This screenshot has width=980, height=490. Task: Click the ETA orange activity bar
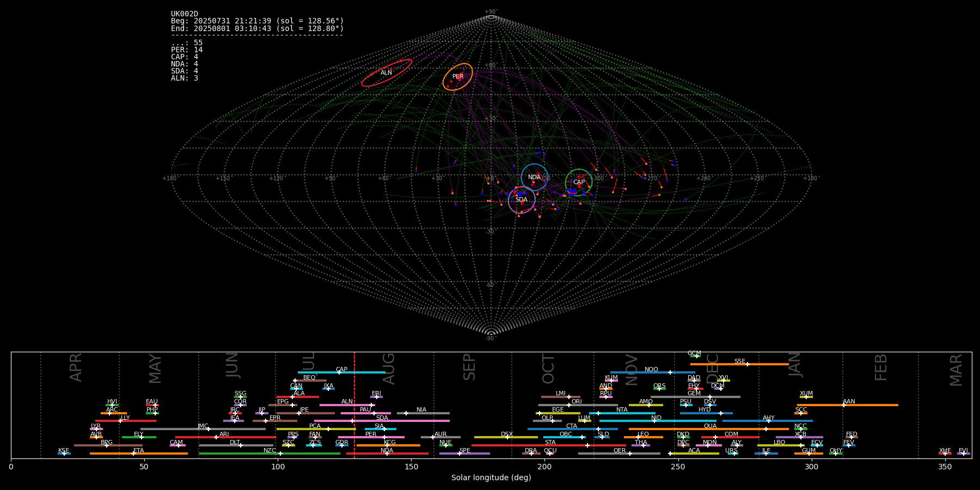pyautogui.click(x=139, y=453)
